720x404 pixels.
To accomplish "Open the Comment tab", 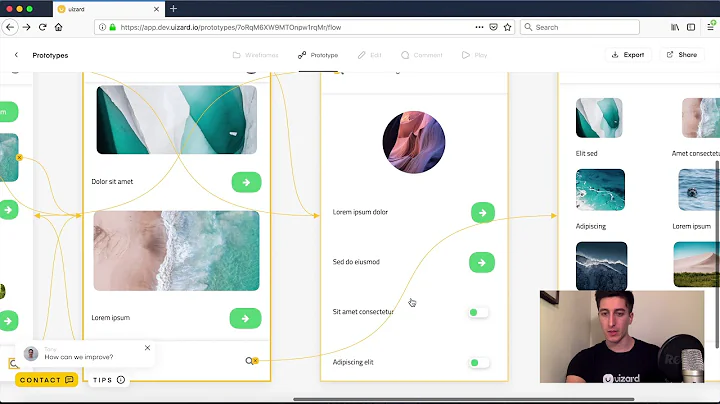I will coord(422,55).
